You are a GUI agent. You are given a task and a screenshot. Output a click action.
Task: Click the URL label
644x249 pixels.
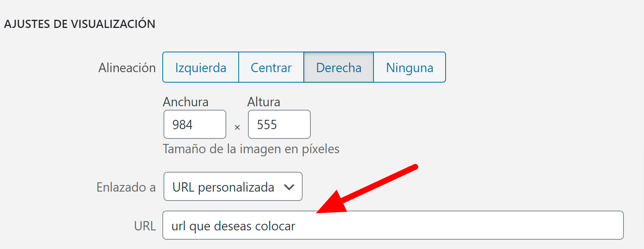tap(145, 226)
